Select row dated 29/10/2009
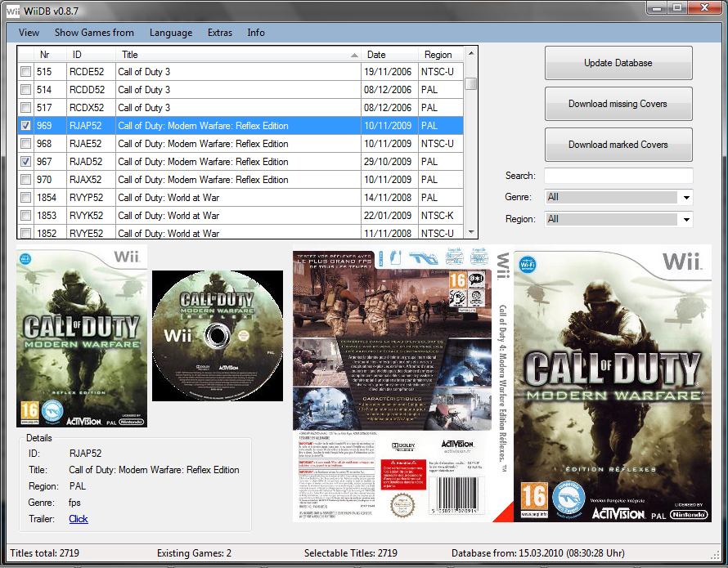The image size is (728, 568). tap(240, 162)
